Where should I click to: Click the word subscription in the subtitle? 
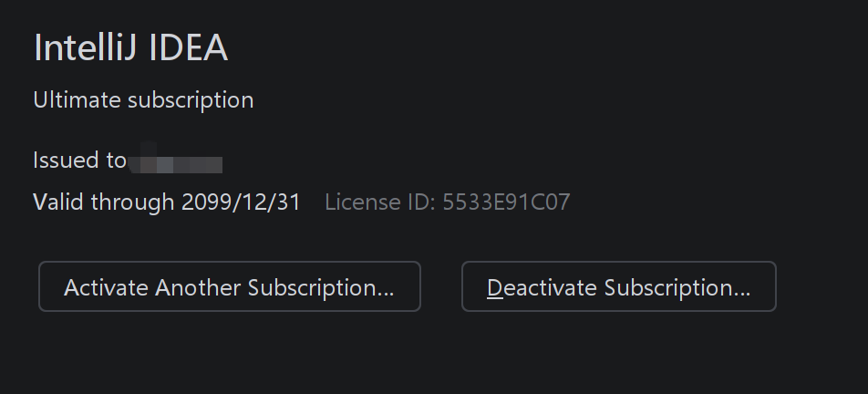191,100
